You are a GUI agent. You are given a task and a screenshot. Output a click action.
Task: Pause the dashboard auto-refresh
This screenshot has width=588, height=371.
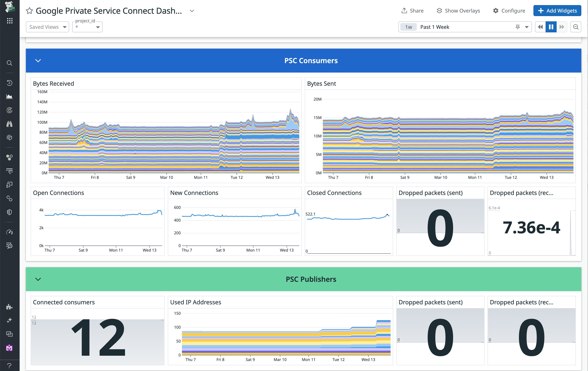pyautogui.click(x=551, y=27)
